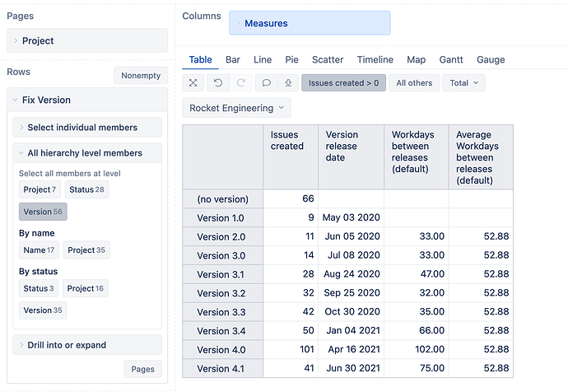The height and width of the screenshot is (392, 568).
Task: Switch to the Gauge tab
Action: [x=491, y=59]
